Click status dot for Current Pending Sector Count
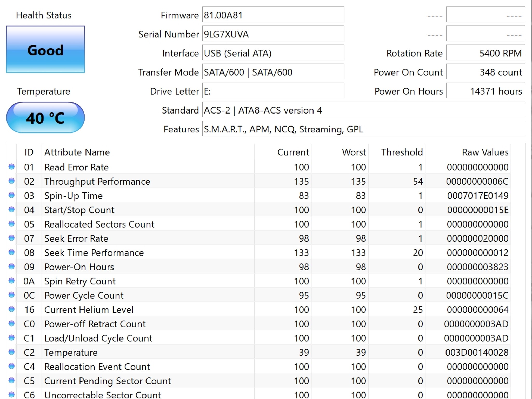Screen dimensions: 532x399 [x=11, y=381]
